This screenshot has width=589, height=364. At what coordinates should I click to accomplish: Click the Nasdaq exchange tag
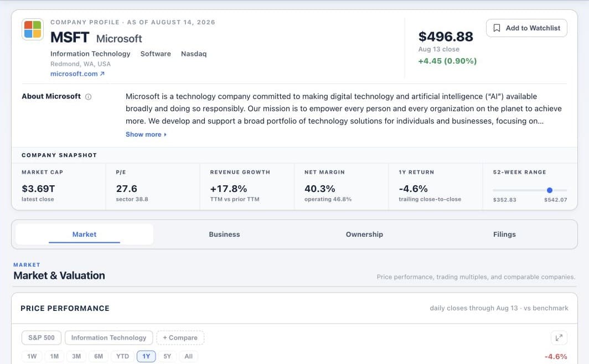[194, 54]
